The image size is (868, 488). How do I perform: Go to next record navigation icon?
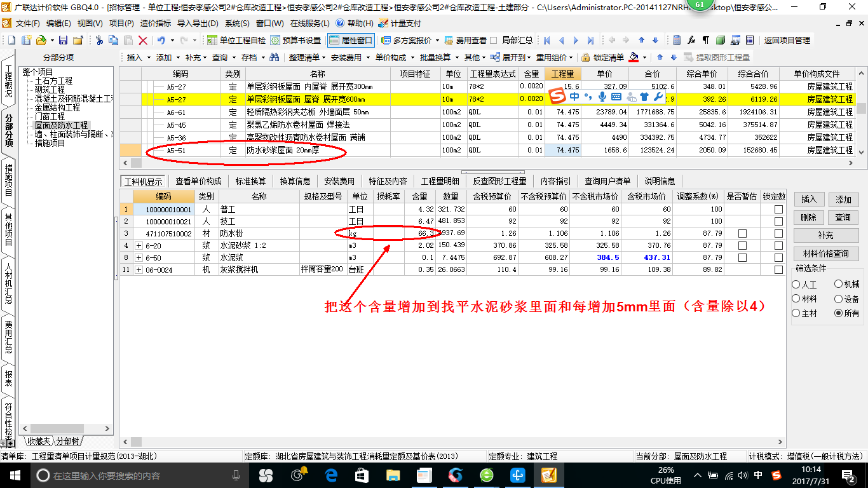click(x=576, y=40)
